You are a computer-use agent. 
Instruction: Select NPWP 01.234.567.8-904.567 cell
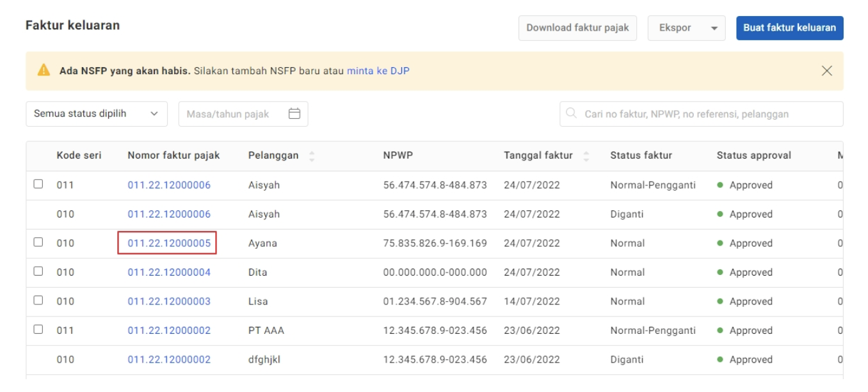pos(435,302)
